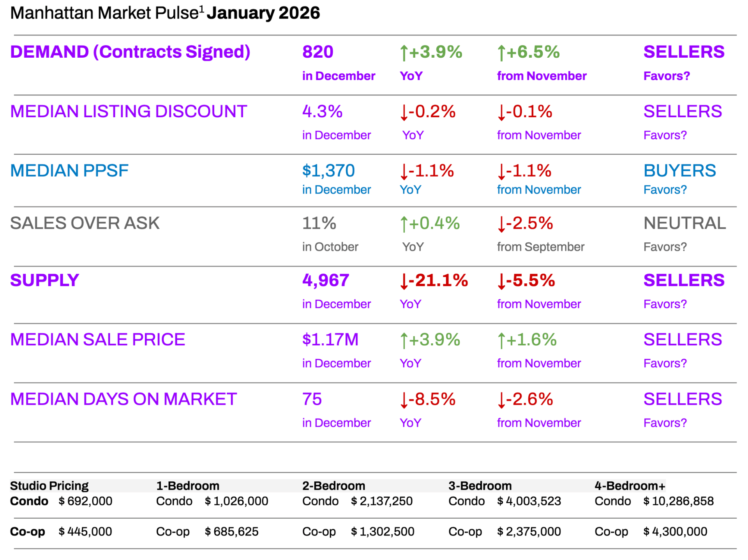748x560 pixels.
Task: Click the $1,370 Median PPSF value
Action: point(328,171)
